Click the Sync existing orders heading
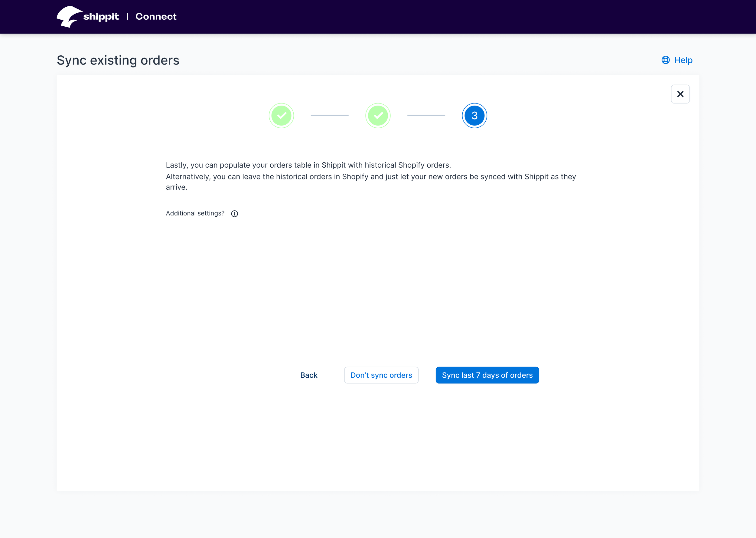The image size is (756, 538). click(118, 60)
